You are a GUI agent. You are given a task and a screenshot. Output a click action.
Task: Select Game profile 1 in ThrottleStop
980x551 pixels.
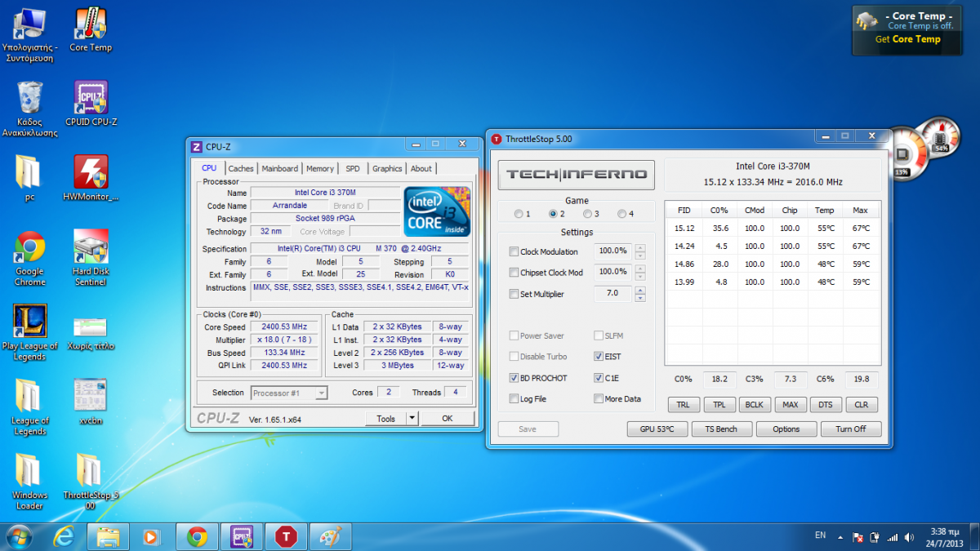[519, 214]
